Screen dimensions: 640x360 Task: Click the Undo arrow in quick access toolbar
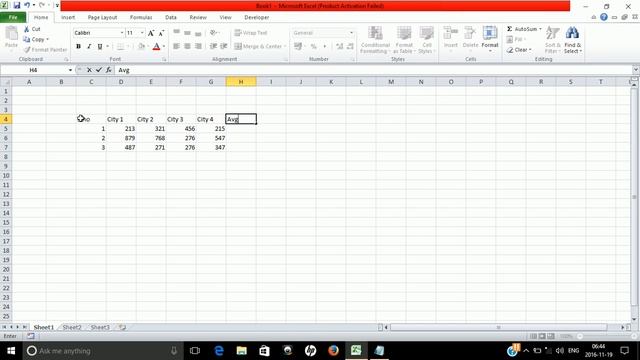click(27, 5)
